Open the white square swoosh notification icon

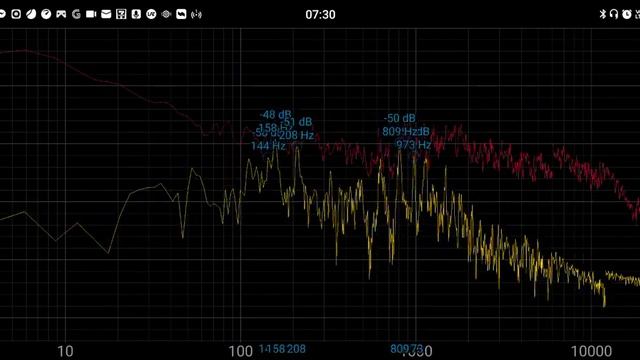click(x=181, y=14)
